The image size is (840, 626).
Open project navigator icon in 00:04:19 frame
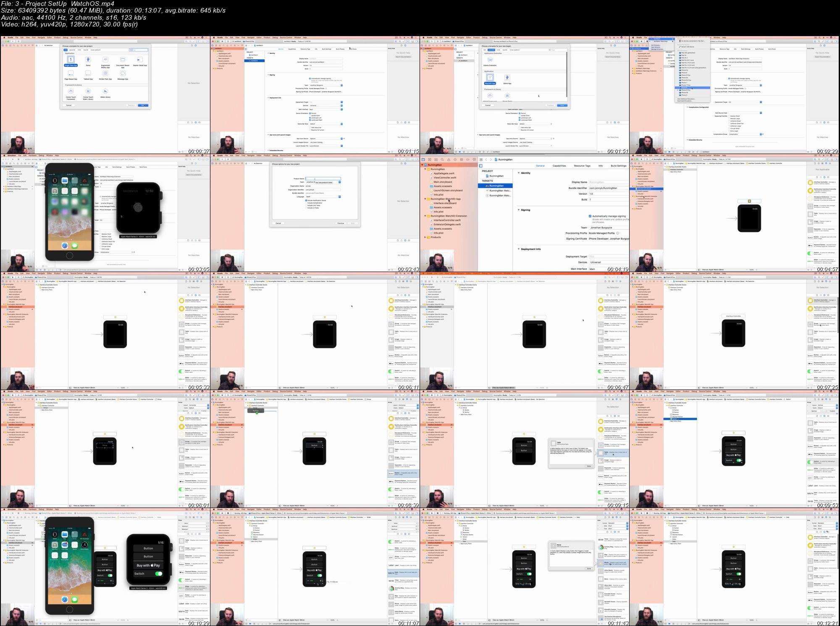click(x=423, y=160)
